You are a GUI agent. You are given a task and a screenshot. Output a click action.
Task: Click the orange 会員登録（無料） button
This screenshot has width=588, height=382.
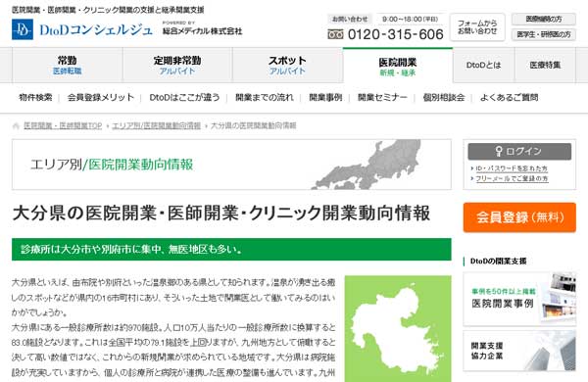coord(519,217)
